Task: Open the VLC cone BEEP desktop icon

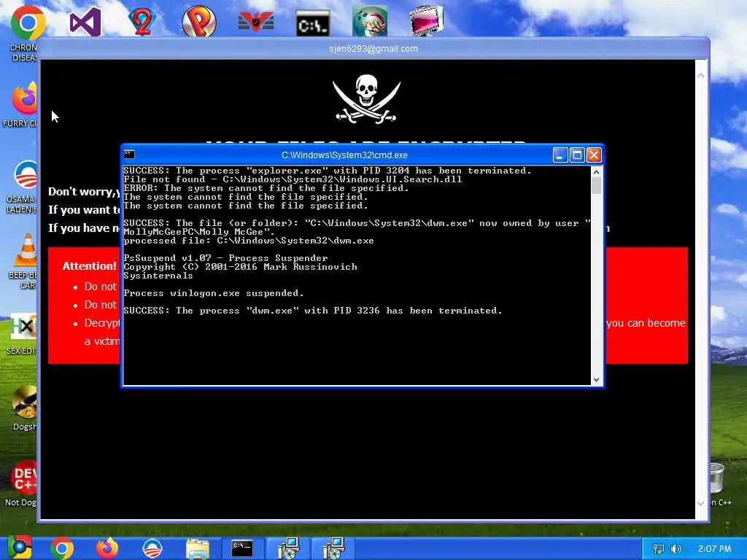Action: [x=26, y=250]
